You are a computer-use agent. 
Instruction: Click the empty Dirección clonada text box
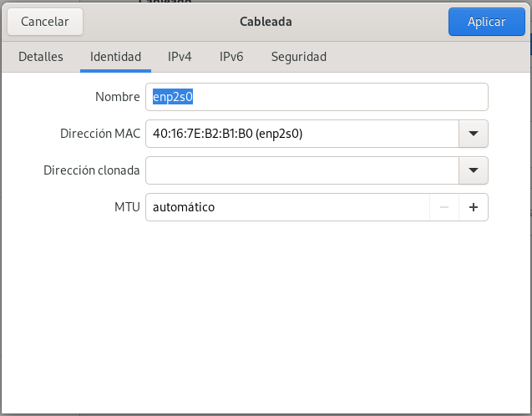click(301, 170)
